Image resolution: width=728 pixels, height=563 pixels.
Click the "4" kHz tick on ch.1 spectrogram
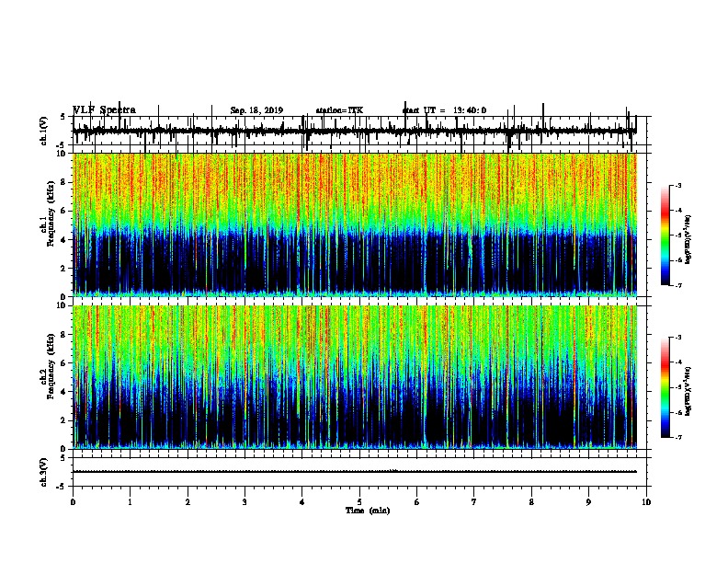click(65, 240)
